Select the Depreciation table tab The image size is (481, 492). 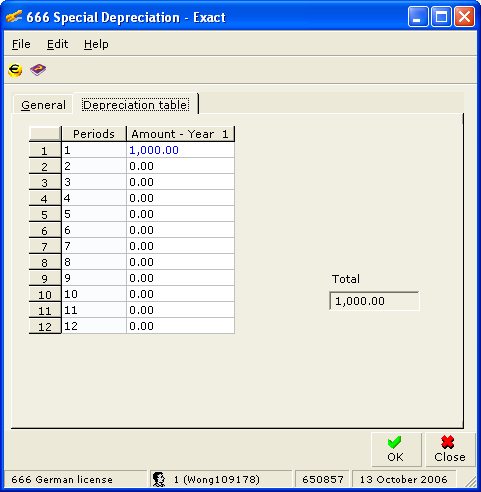[136, 104]
